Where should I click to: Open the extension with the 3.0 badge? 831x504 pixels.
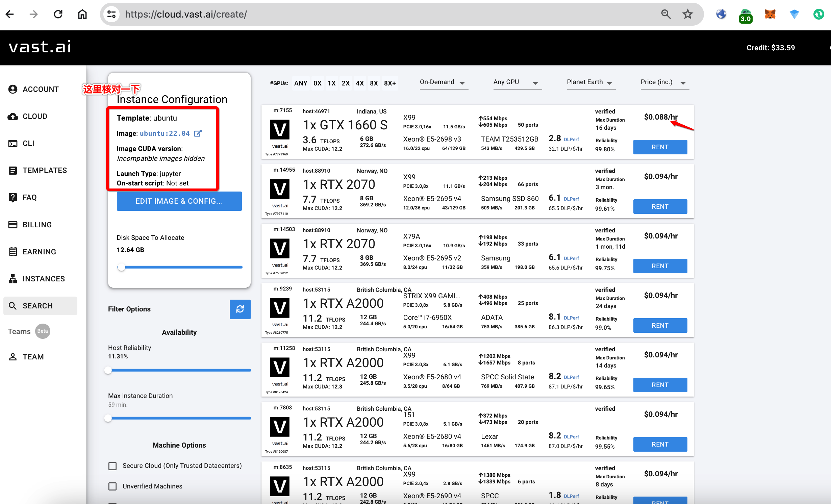tap(746, 16)
